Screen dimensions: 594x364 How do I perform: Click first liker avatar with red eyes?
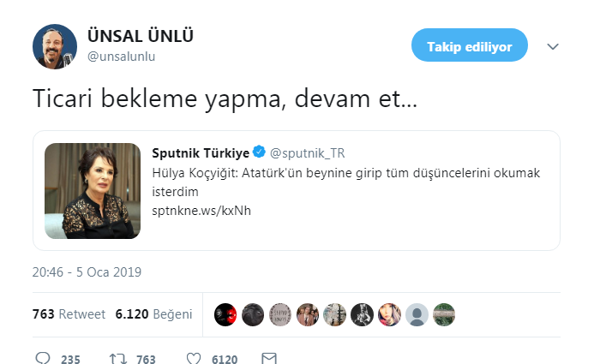pos(225,314)
